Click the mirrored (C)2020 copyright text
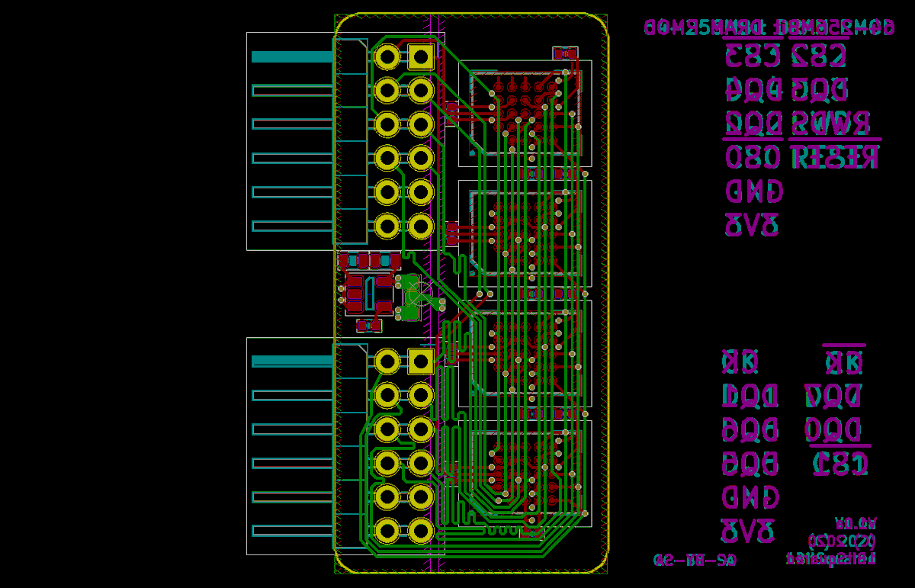 tap(840, 541)
